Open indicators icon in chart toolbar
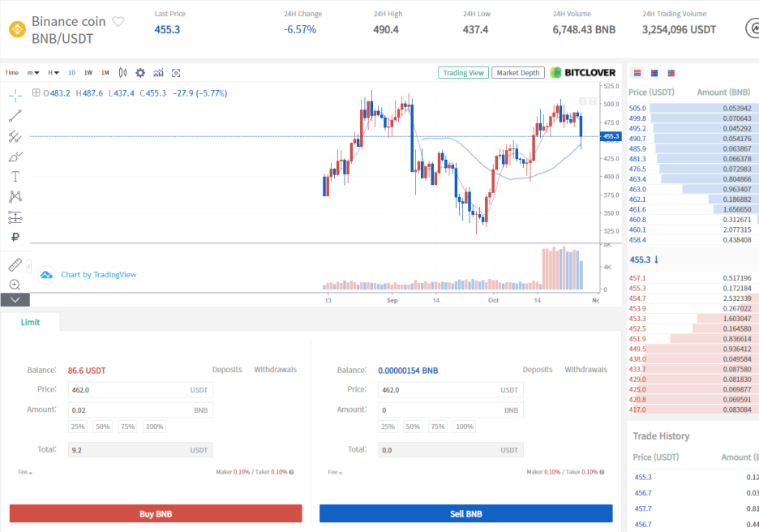759x532 pixels. (x=158, y=73)
